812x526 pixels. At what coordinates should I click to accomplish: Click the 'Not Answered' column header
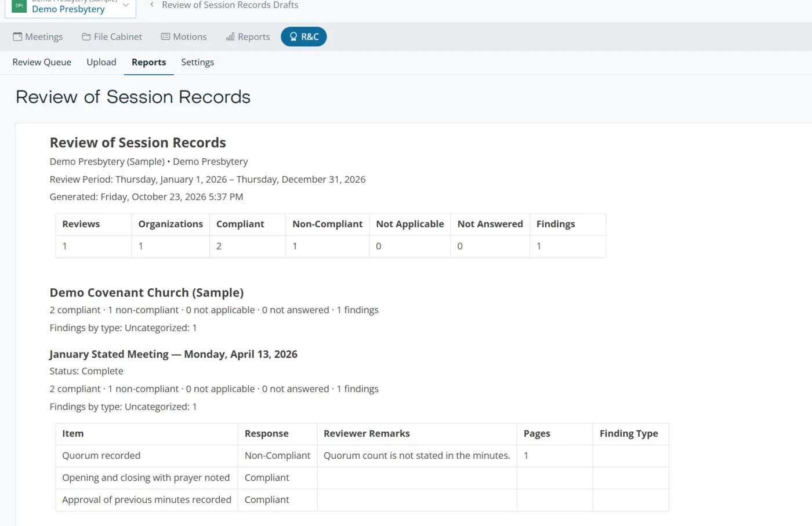click(490, 224)
